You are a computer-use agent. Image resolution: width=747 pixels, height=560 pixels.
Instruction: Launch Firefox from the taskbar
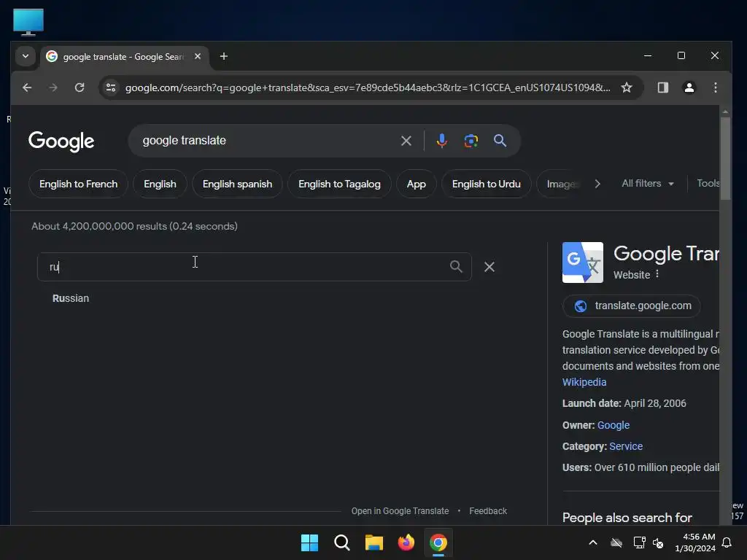[x=406, y=542]
